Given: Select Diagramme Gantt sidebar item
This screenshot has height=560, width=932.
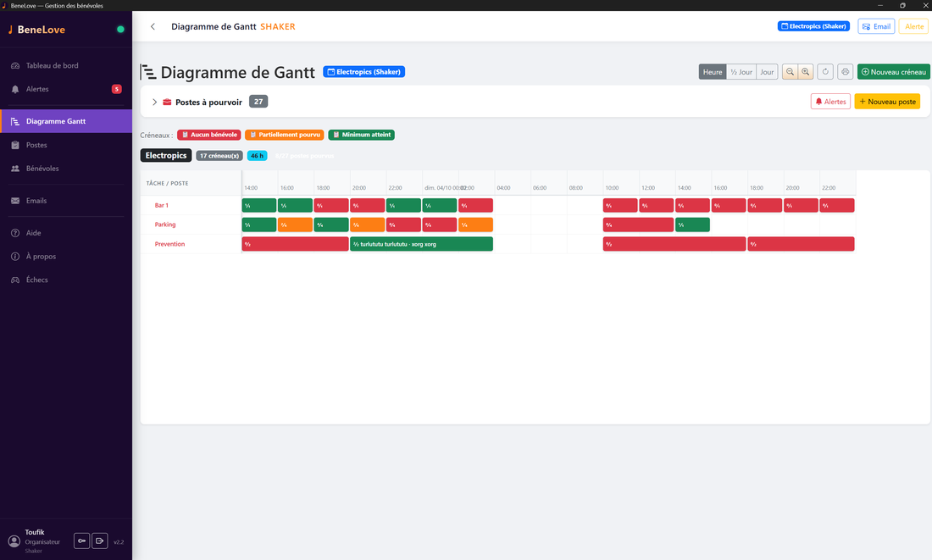Looking at the screenshot, I should click(x=66, y=121).
